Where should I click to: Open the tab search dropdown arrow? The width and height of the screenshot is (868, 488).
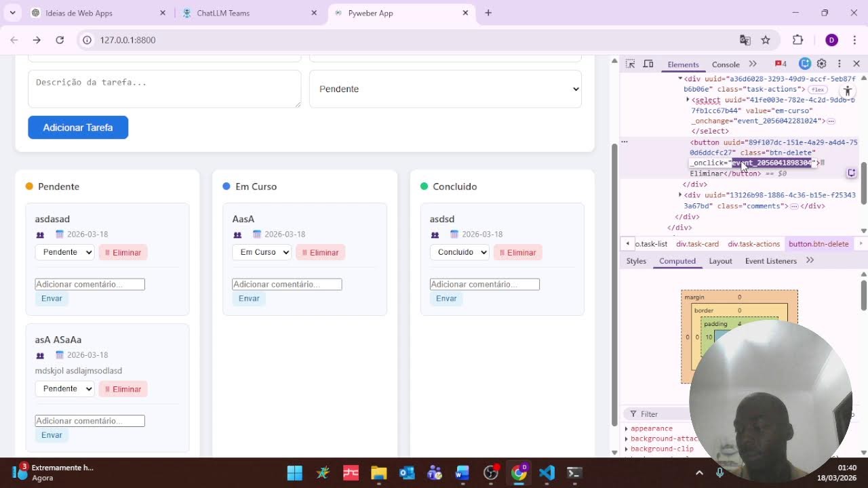(12, 13)
